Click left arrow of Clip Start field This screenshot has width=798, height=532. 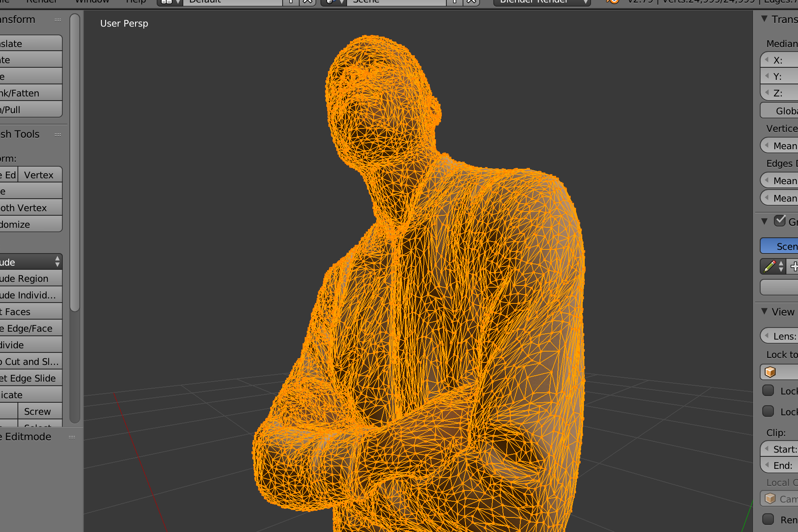pos(767,449)
